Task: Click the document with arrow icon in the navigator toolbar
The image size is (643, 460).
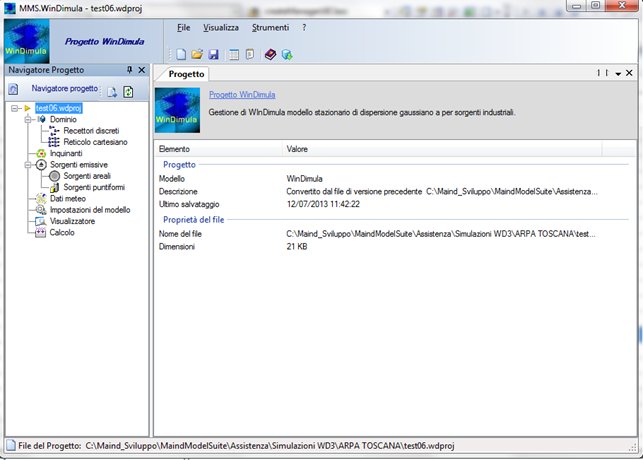Action: [x=112, y=92]
